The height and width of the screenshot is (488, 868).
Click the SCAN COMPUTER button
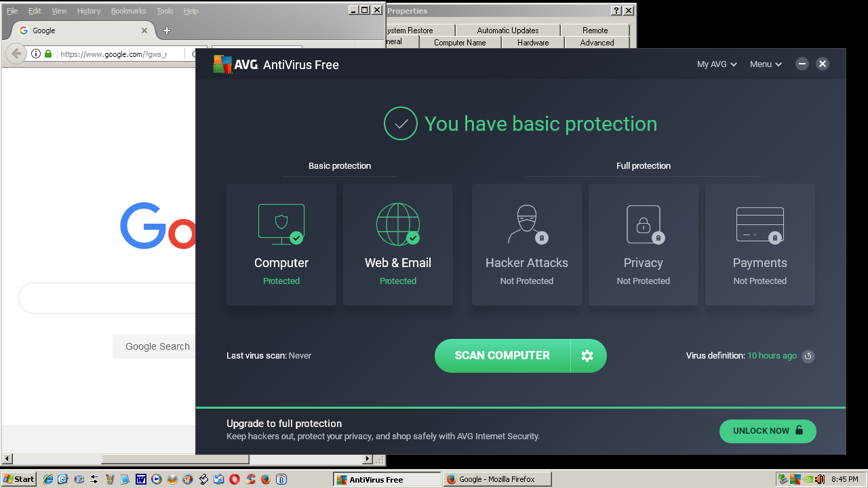click(502, 356)
